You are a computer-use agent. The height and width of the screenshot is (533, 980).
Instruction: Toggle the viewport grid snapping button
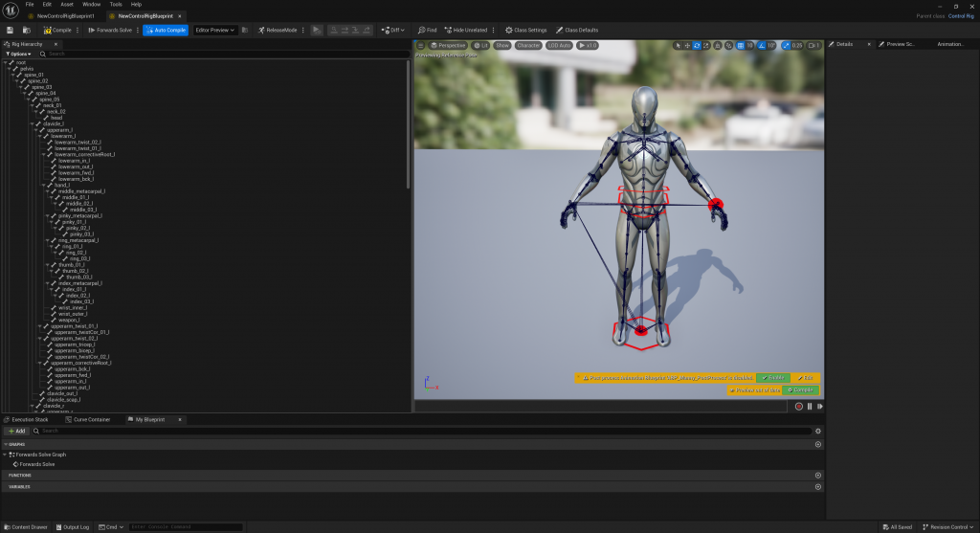click(742, 45)
